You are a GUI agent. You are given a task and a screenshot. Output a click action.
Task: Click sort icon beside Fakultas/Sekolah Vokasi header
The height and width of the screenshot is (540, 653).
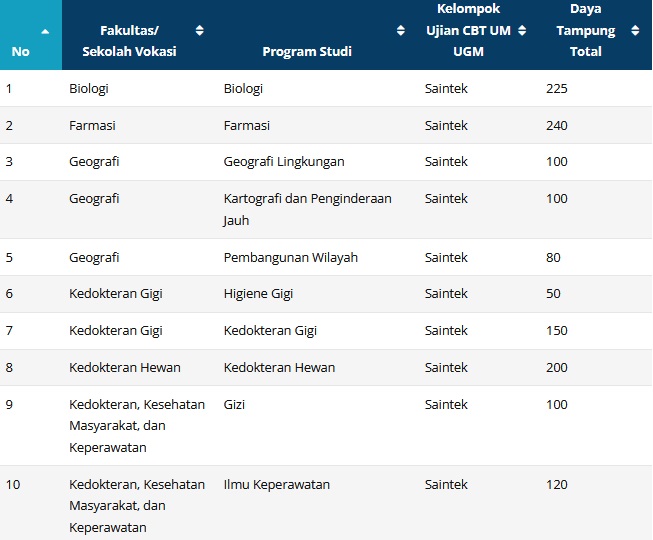coord(199,30)
